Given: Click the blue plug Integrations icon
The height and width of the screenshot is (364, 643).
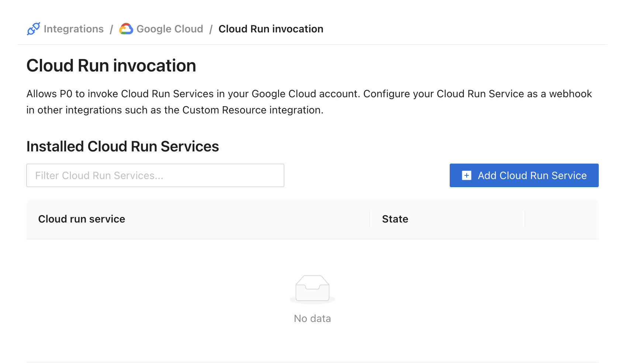Looking at the screenshot, I should 33,29.
